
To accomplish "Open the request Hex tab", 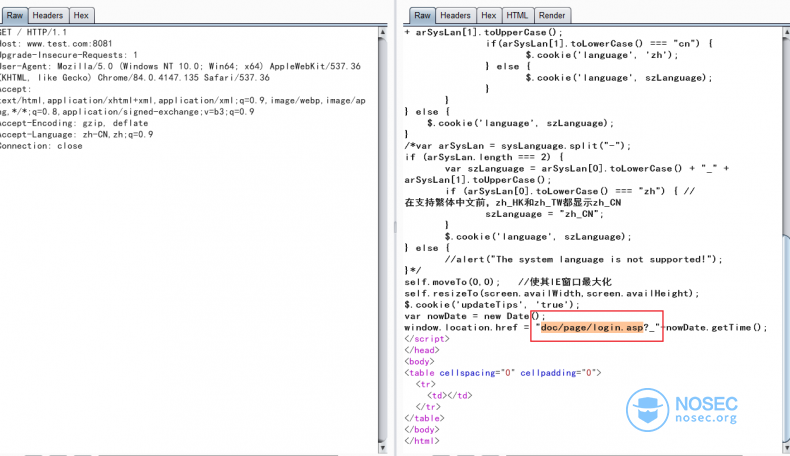I will pyautogui.click(x=81, y=16).
